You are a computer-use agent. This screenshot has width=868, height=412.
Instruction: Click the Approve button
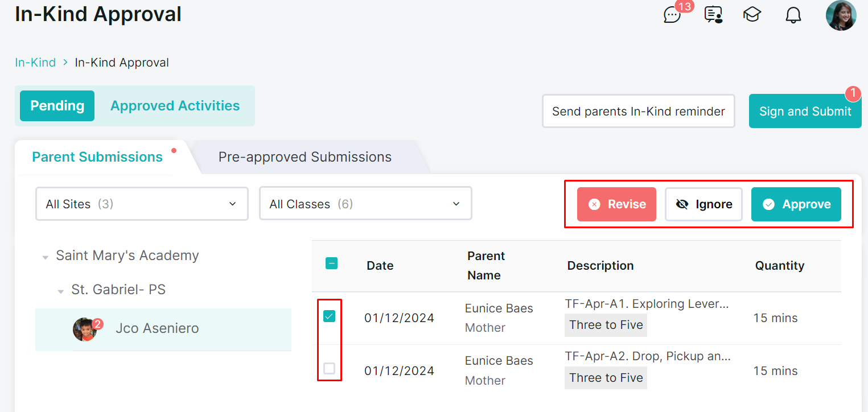[796, 204]
